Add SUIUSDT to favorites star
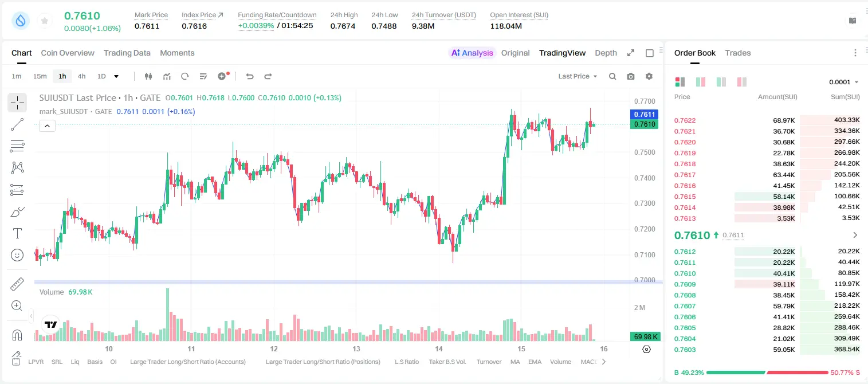868x384 pixels. (x=45, y=21)
